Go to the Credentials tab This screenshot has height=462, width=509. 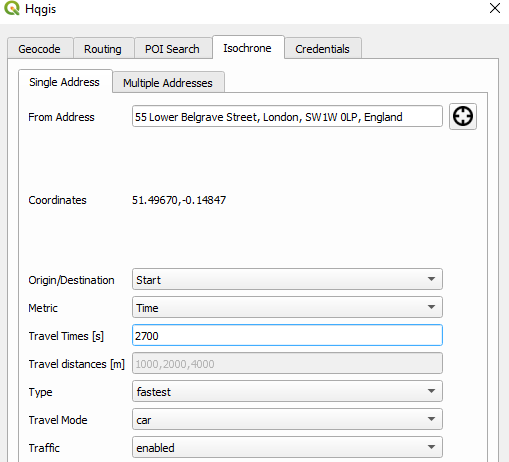322,49
